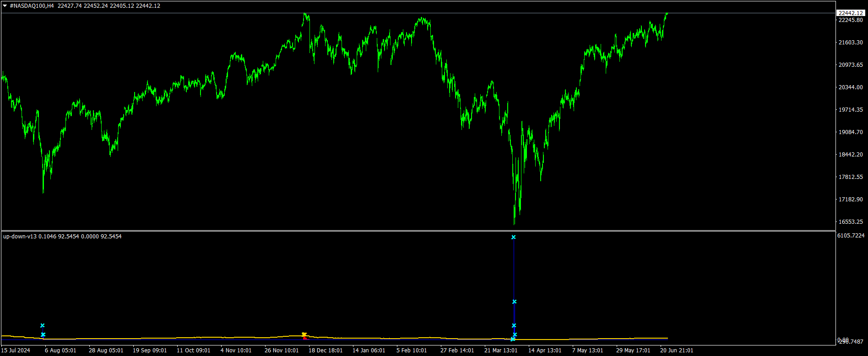Click the topmost cyan X marker in indicator
Screen dimensions: 868x356
point(513,237)
